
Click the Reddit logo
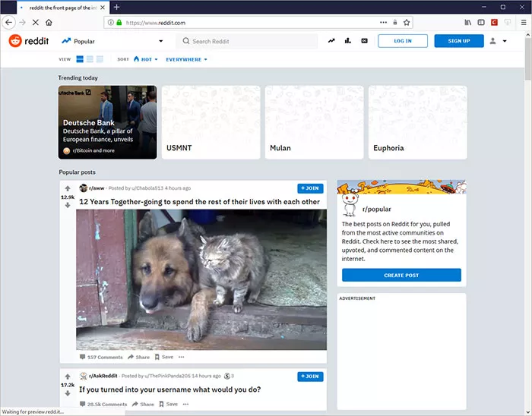pos(29,41)
